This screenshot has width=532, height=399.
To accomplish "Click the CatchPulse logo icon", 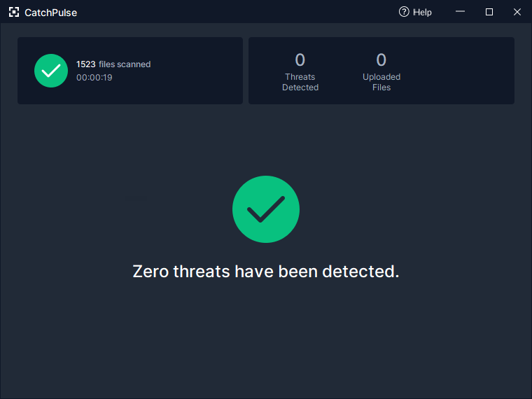I will click(x=14, y=12).
